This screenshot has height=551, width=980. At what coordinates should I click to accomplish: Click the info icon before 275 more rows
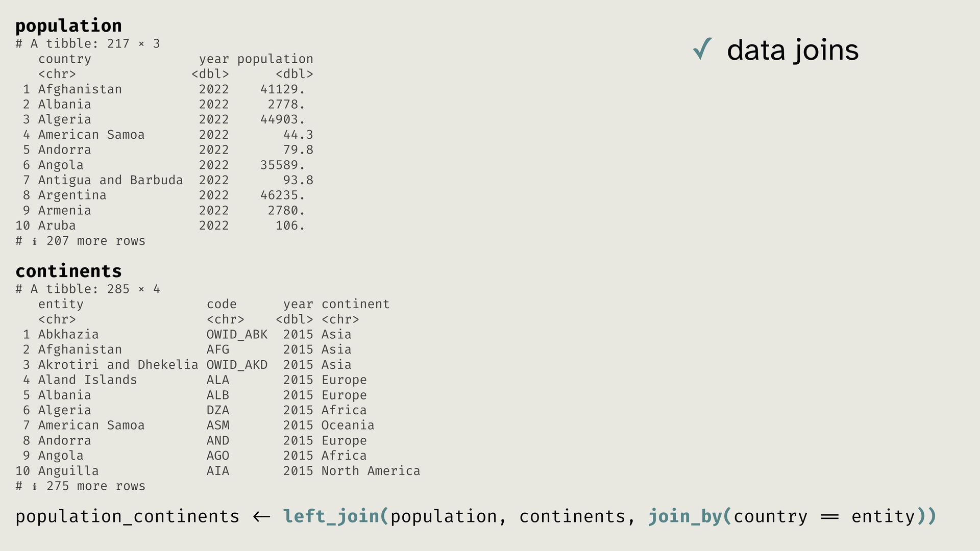(34, 487)
